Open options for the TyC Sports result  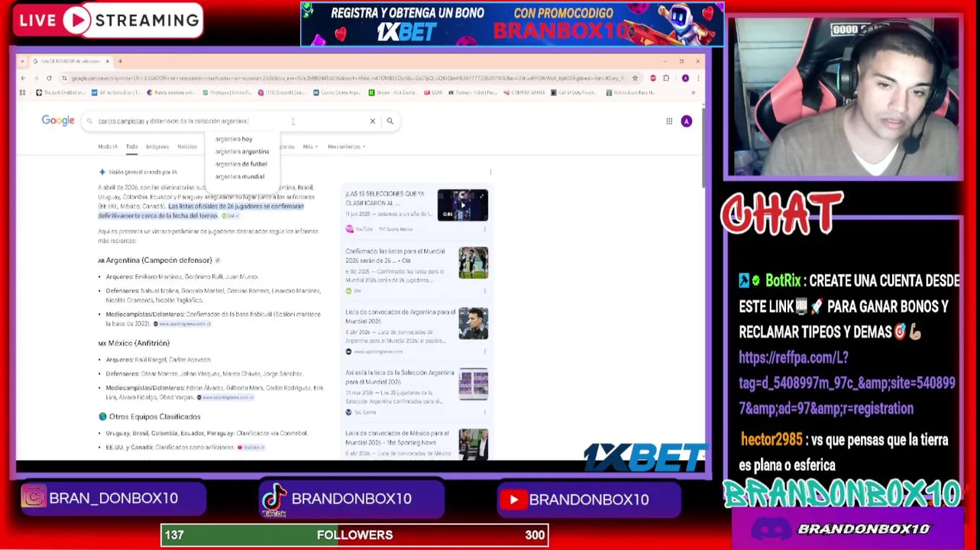tap(485, 412)
